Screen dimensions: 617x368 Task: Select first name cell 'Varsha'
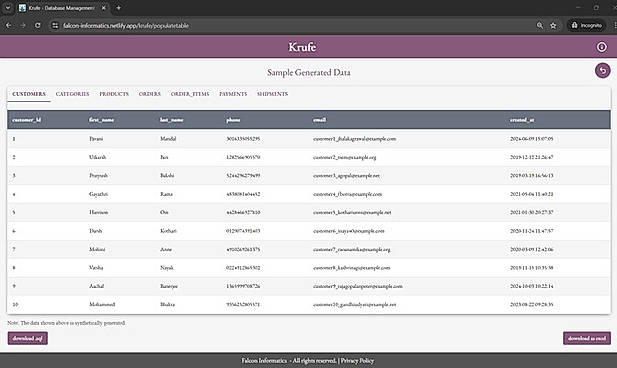pos(96,268)
